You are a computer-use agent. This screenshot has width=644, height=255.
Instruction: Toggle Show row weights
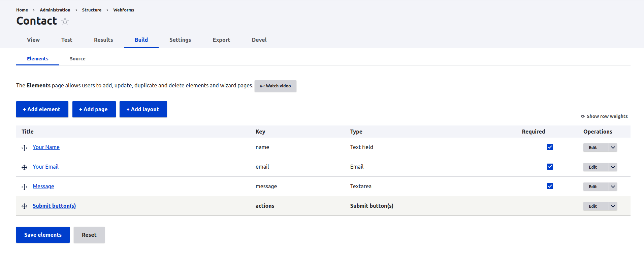click(x=604, y=116)
